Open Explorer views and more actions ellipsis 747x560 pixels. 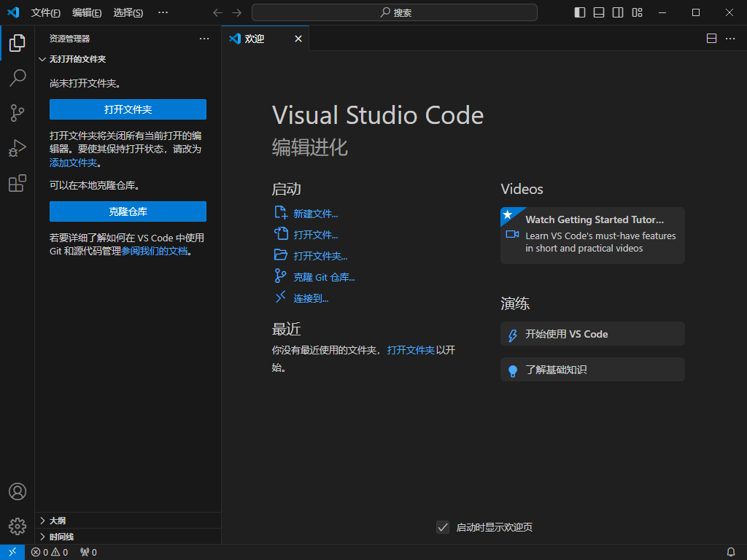(x=204, y=39)
